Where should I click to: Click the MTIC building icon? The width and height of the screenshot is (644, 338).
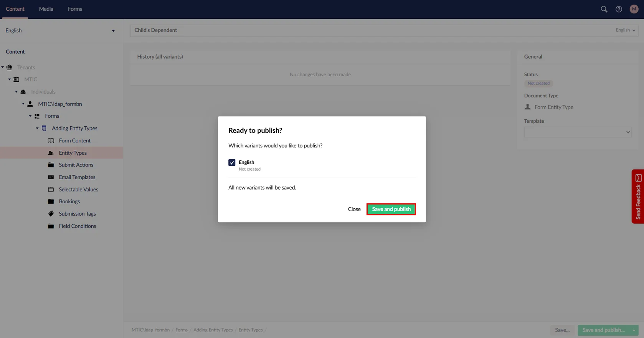coord(16,79)
